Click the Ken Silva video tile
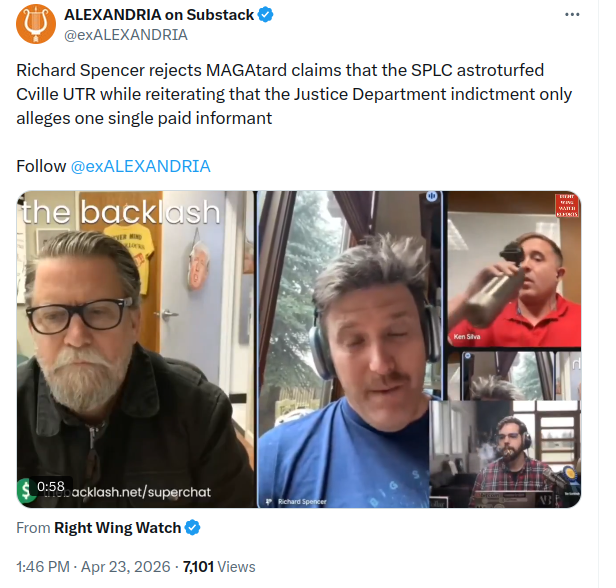The height and width of the screenshot is (588, 616). pos(514,269)
